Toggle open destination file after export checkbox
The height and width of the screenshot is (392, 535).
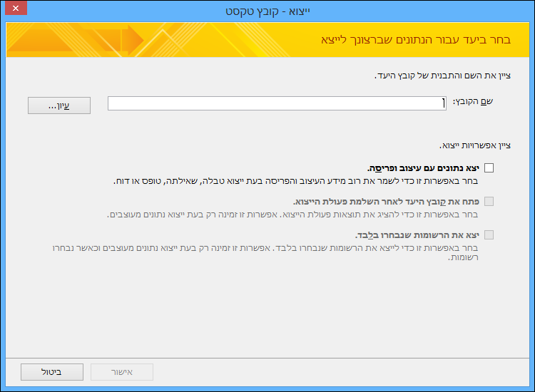[489, 202]
